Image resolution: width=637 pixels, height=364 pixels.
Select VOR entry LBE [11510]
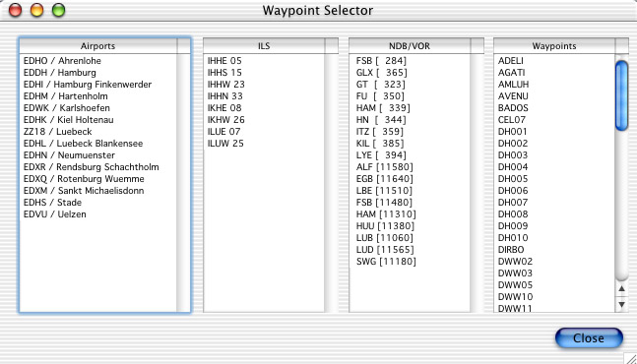[x=384, y=190]
